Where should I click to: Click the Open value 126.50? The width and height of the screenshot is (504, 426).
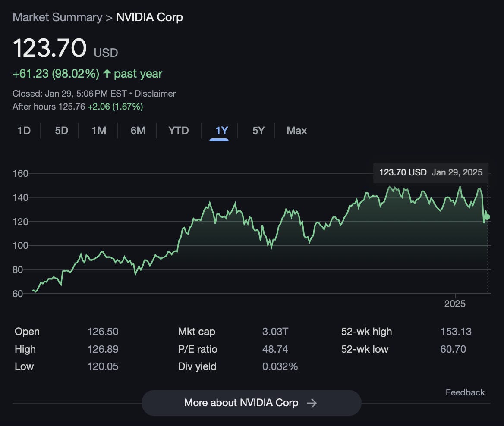(103, 332)
